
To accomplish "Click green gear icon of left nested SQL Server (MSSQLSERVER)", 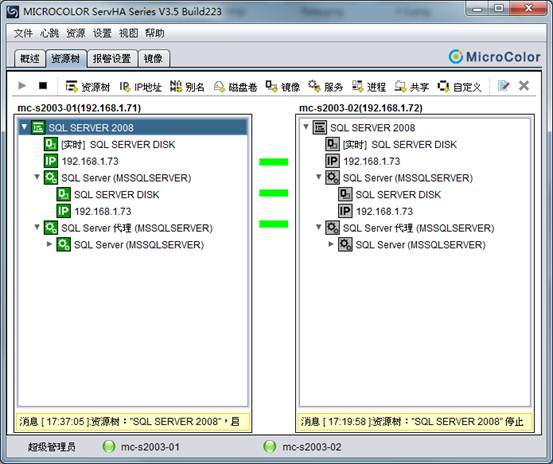I will click(63, 245).
